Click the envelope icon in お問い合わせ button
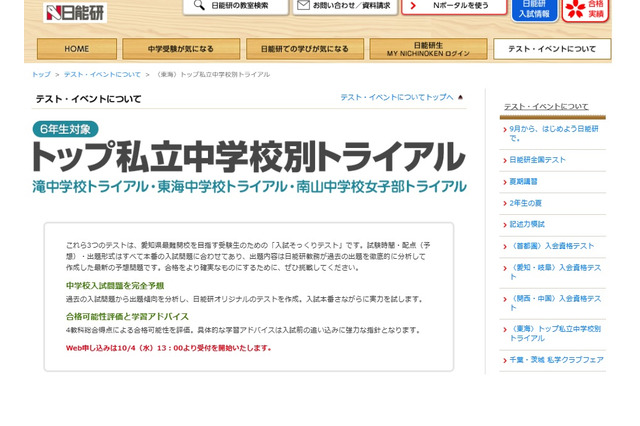Screen dimensions: 640x426 tap(303, 5)
